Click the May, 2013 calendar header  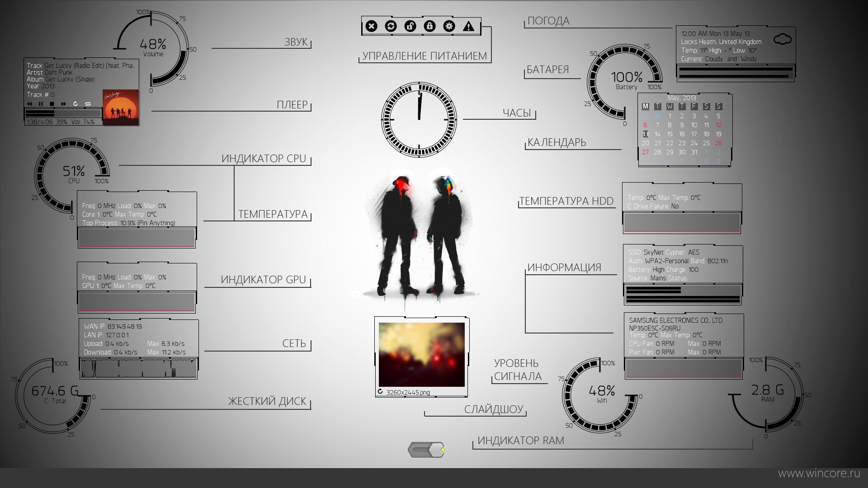pyautogui.click(x=682, y=98)
